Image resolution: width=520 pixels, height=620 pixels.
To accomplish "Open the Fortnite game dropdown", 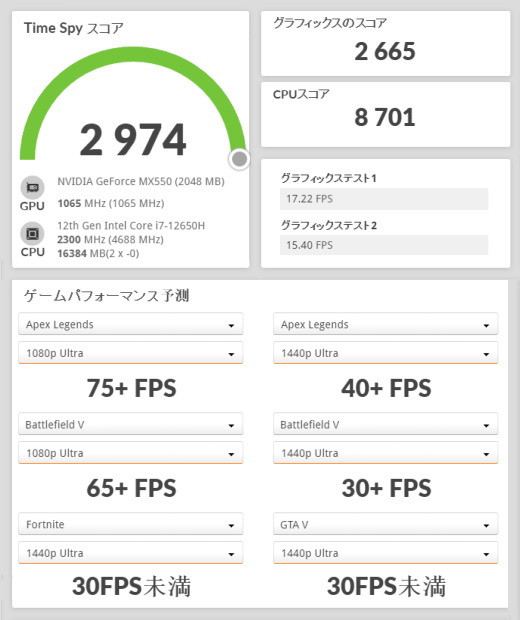I will (130, 524).
